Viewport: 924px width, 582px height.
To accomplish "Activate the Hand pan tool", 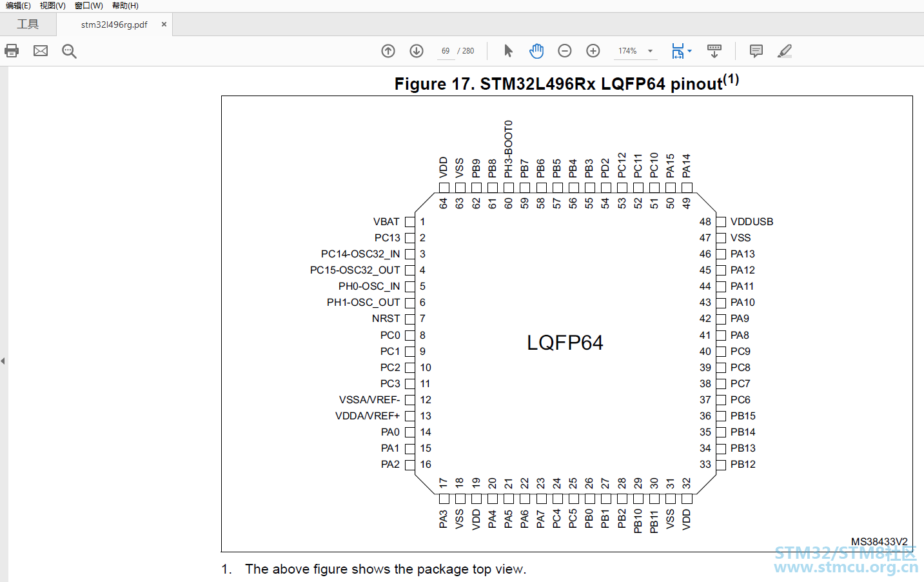I will [x=536, y=51].
